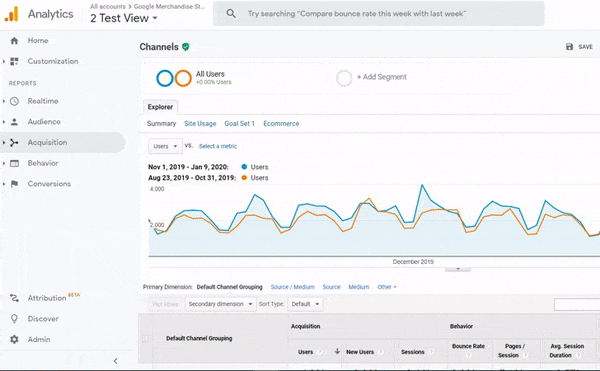Expand the Customization section arrow
This screenshot has height=371, width=600.
(4, 61)
